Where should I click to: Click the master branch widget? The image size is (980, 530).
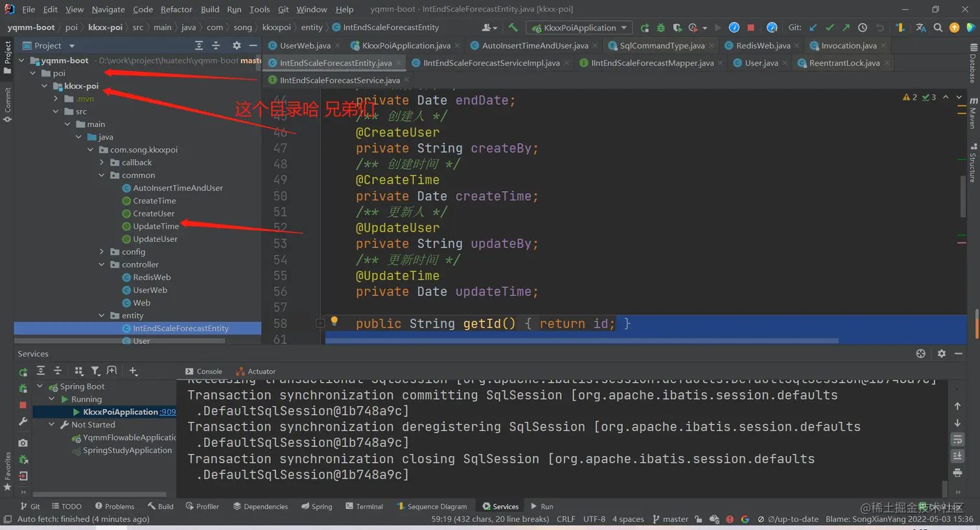click(x=670, y=519)
